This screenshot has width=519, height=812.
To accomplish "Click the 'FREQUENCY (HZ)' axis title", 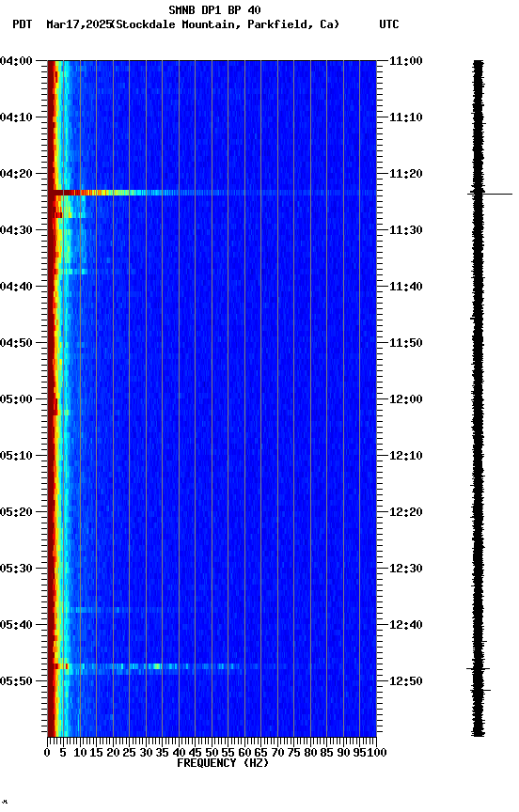I will pos(223,764).
